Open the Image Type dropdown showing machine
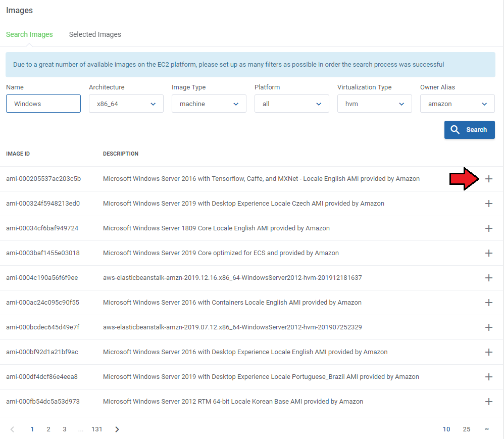This screenshot has width=504, height=439. pos(209,104)
